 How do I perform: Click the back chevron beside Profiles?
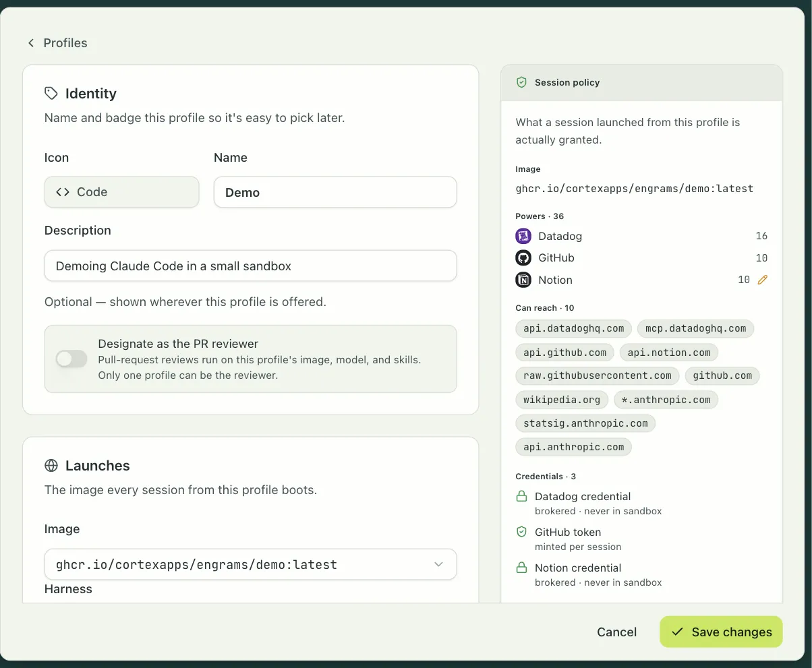(x=30, y=42)
